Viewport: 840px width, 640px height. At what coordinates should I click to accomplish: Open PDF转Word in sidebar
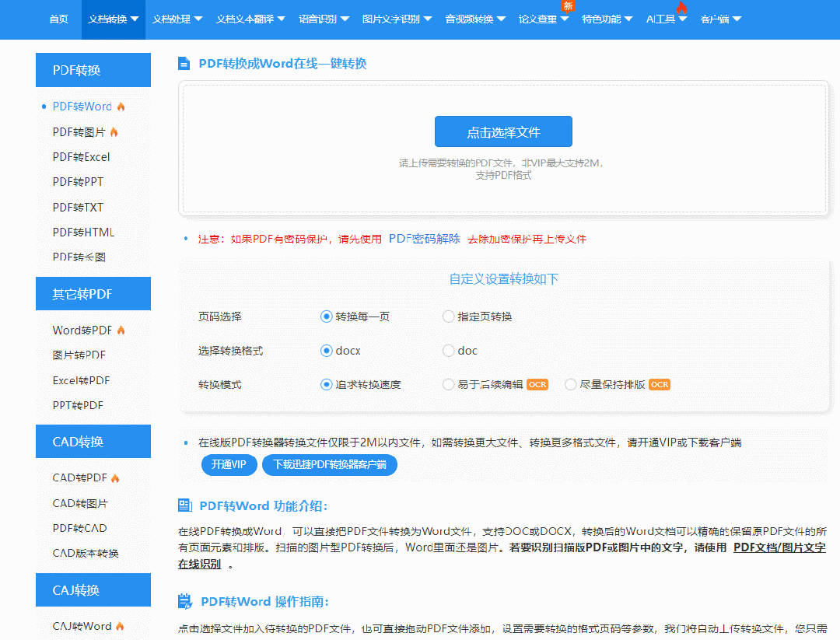82,107
